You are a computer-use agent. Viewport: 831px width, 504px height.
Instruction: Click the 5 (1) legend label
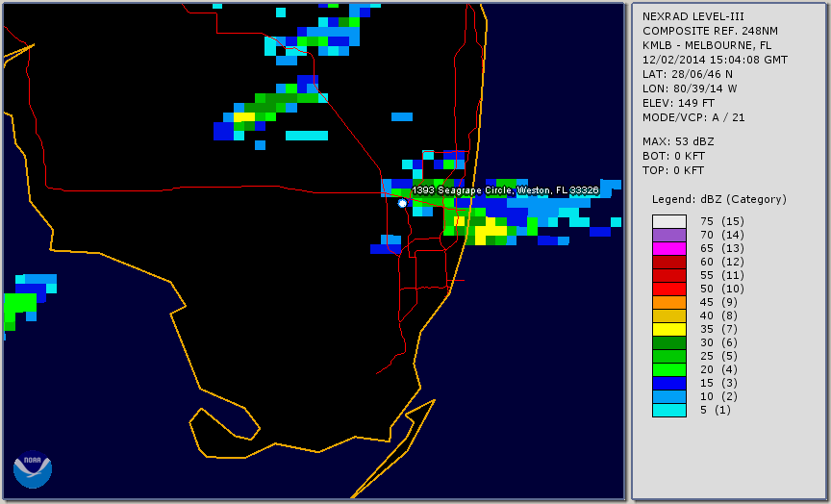pos(716,410)
